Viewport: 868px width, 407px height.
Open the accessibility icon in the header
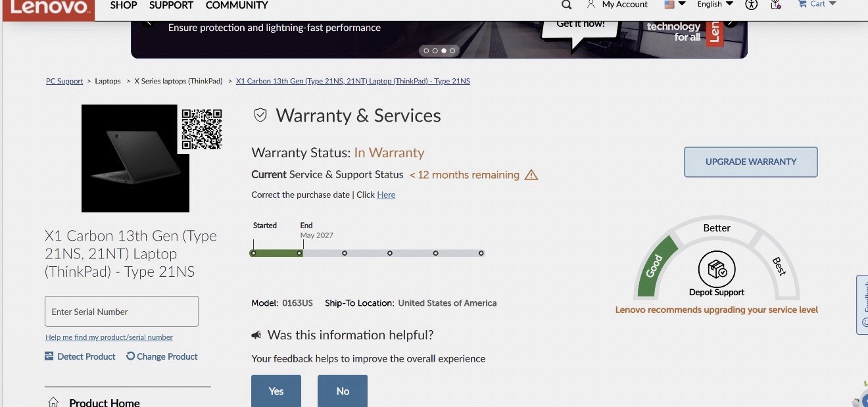[x=752, y=4]
